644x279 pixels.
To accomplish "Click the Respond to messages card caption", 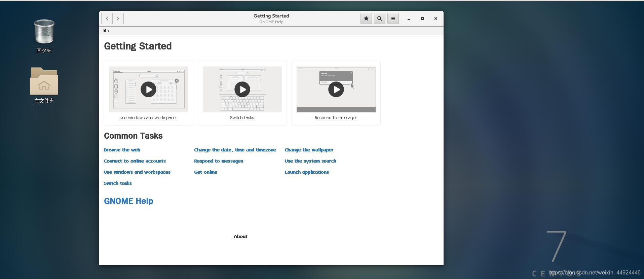I will click(x=336, y=118).
